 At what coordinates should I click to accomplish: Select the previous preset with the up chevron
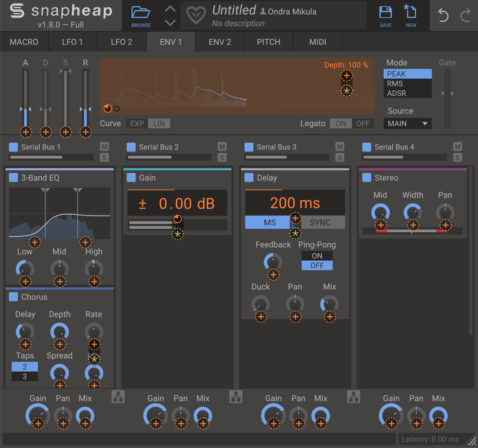170,9
